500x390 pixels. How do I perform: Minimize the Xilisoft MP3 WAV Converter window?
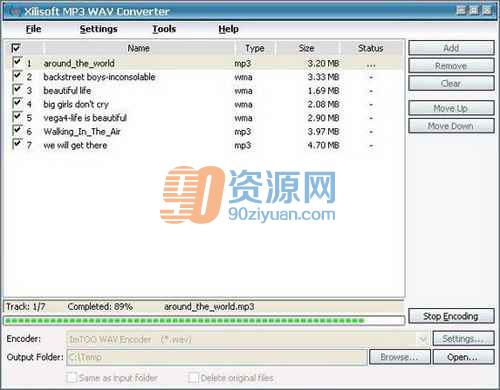click(x=461, y=10)
